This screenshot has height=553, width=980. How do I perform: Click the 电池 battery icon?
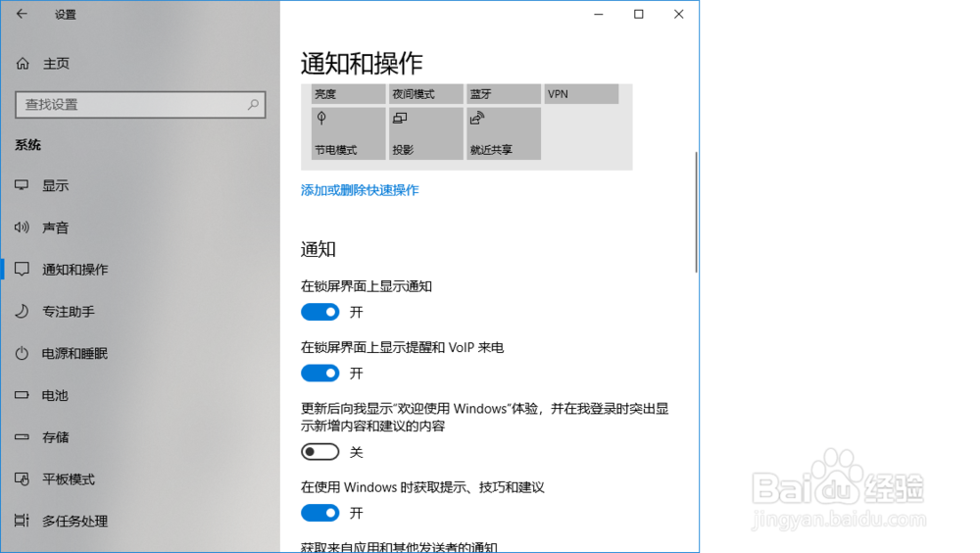(x=22, y=395)
